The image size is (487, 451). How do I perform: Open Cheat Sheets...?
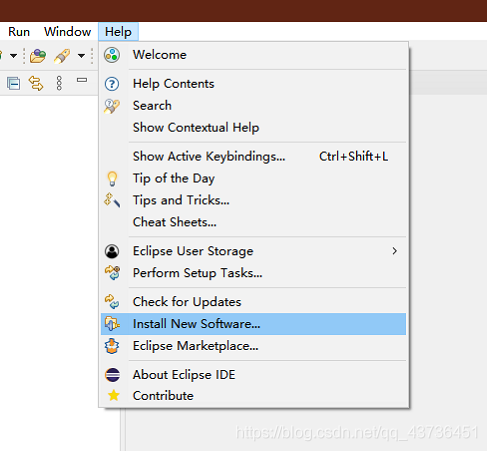click(253, 222)
